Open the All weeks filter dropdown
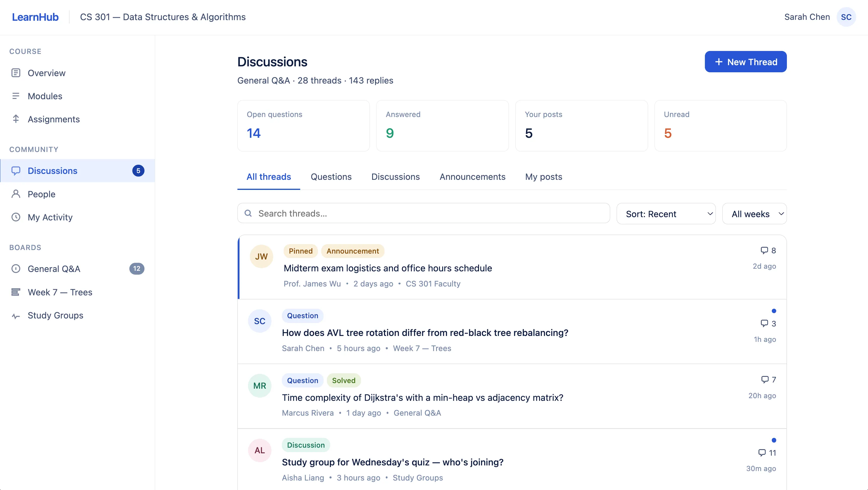868x490 pixels. (x=754, y=214)
